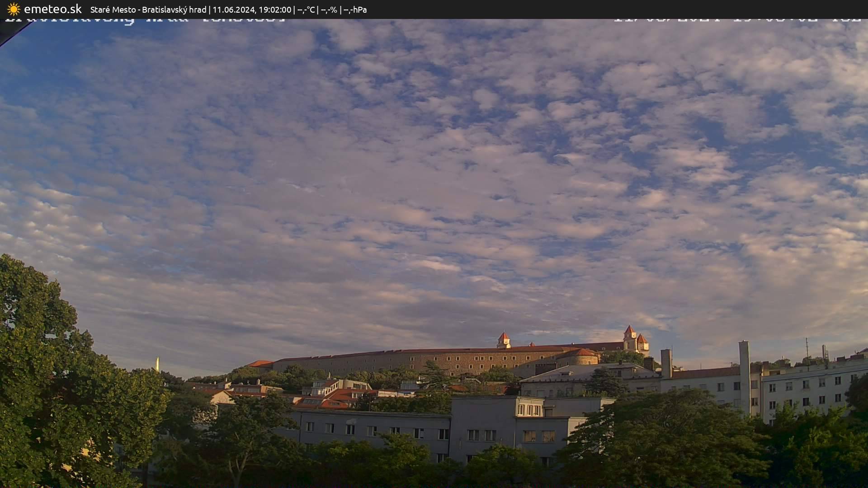Viewport: 868px width, 488px height.
Task: Click the pressure reading --,-hPa
Action: coord(355,9)
